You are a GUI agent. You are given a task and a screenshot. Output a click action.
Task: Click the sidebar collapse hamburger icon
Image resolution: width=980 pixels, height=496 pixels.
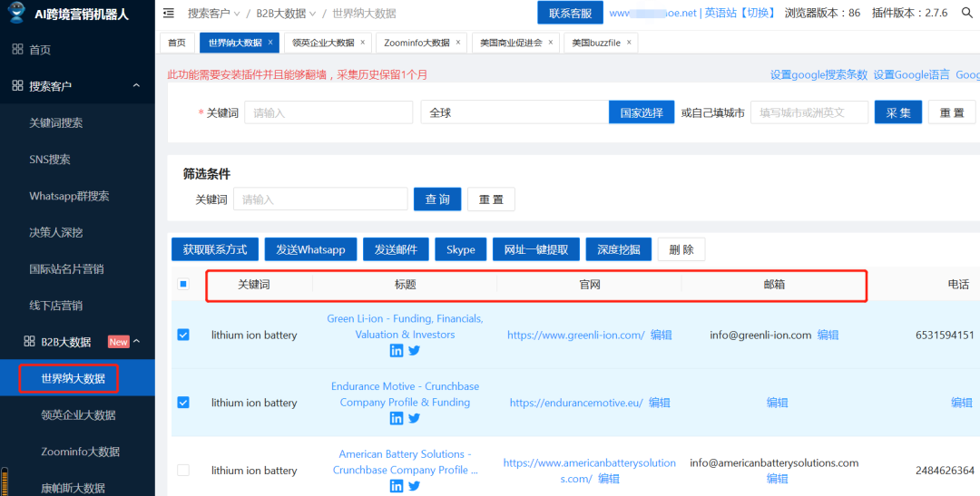[168, 13]
